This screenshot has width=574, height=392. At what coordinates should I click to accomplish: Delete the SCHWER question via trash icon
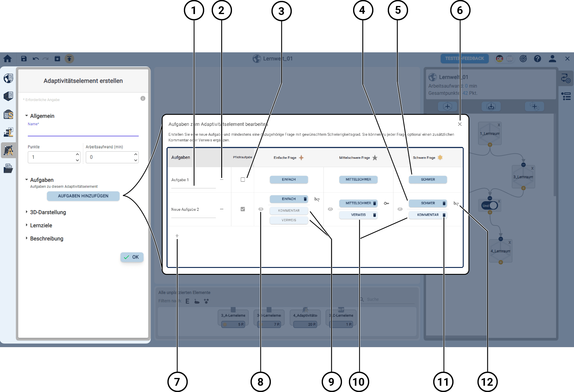click(x=444, y=203)
